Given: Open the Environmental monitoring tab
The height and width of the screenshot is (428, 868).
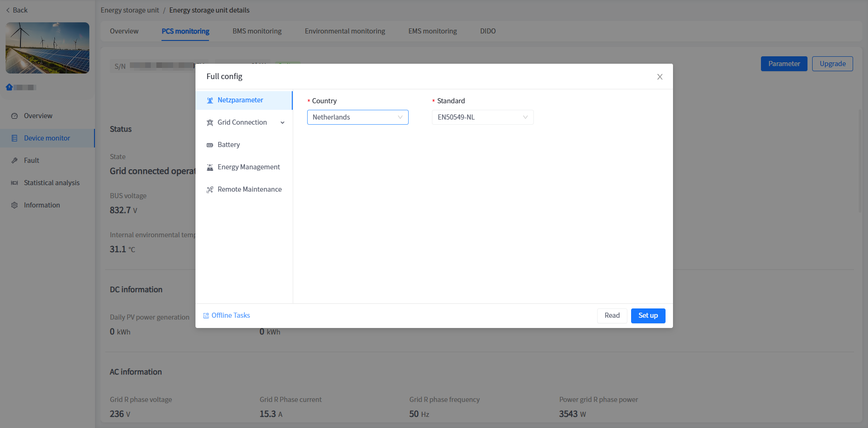Looking at the screenshot, I should (345, 31).
